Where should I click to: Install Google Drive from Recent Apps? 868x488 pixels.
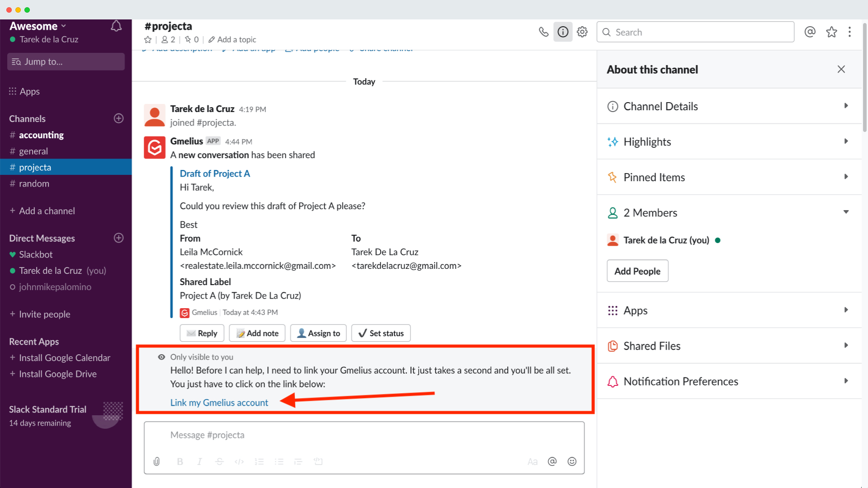53,374
